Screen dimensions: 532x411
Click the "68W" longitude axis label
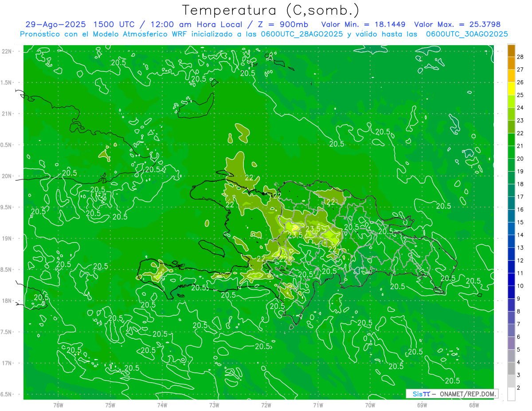(x=473, y=405)
